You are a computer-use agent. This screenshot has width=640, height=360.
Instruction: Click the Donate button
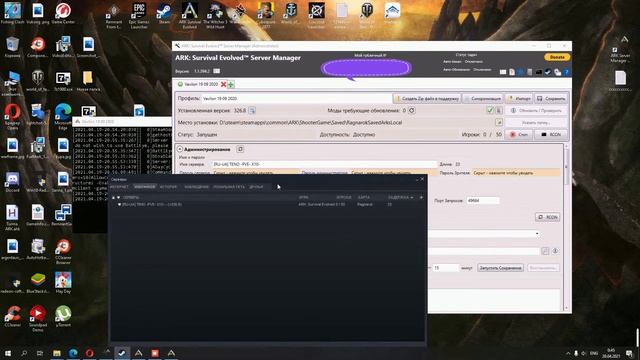(557, 57)
